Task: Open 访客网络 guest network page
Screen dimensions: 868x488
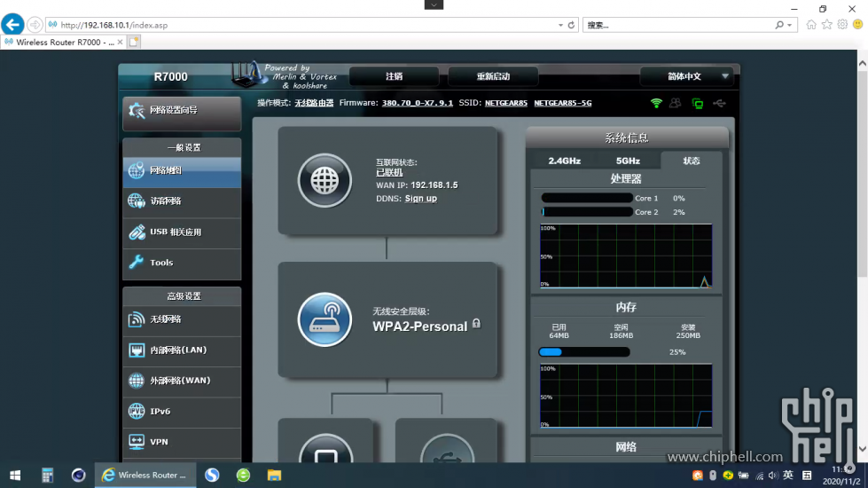Action: [x=182, y=201]
